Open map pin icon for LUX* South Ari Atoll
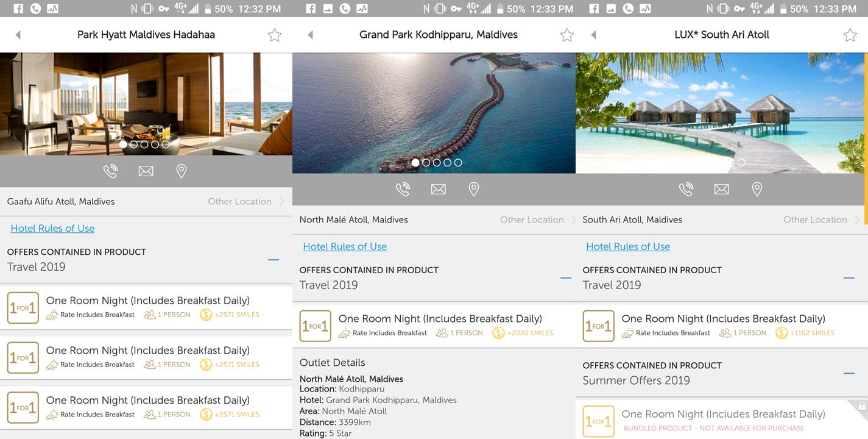The width and height of the screenshot is (868, 439). pos(757,190)
